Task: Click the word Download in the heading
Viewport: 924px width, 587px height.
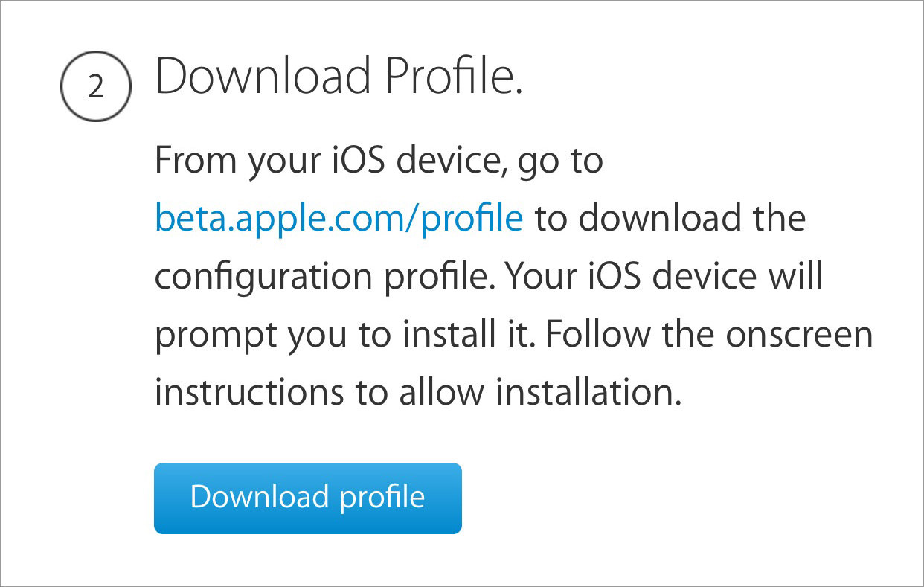Action: (263, 75)
